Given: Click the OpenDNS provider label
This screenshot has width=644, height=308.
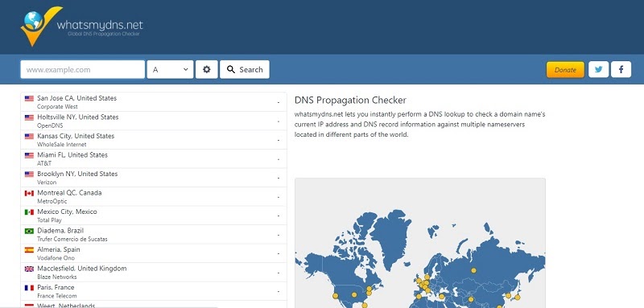Looking at the screenshot, I should 50,125.
